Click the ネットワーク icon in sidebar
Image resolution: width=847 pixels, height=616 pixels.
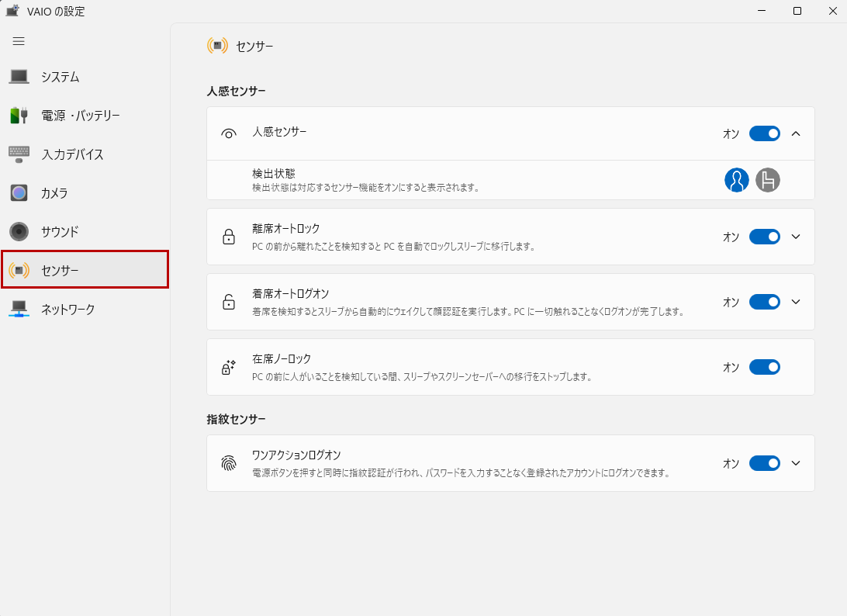click(19, 310)
